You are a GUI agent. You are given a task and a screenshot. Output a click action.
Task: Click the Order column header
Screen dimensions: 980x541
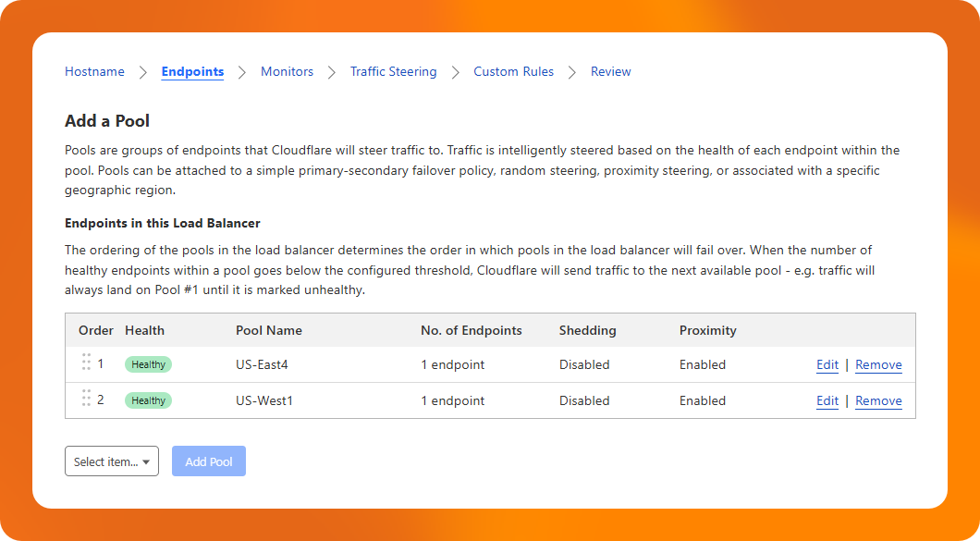[x=95, y=330]
